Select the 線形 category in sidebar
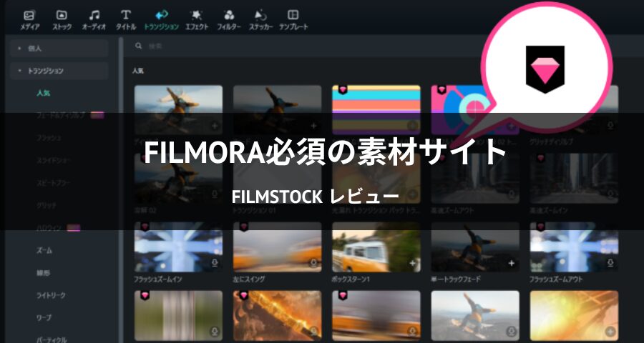 (43, 273)
